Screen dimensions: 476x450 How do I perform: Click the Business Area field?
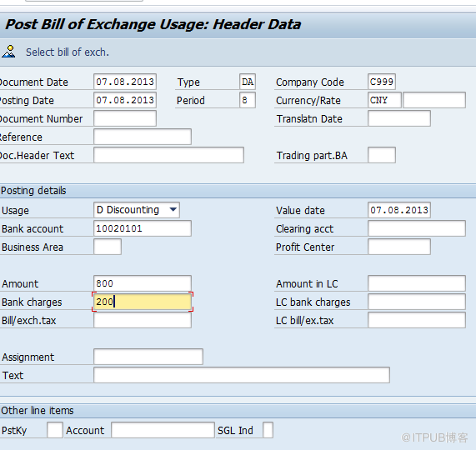point(108,247)
